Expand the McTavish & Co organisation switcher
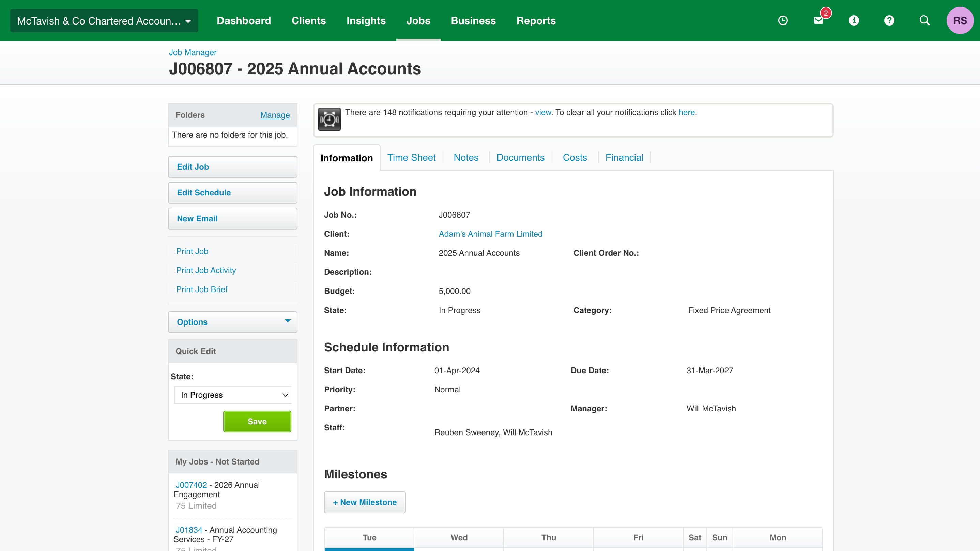The height and width of the screenshot is (551, 980). click(x=104, y=20)
